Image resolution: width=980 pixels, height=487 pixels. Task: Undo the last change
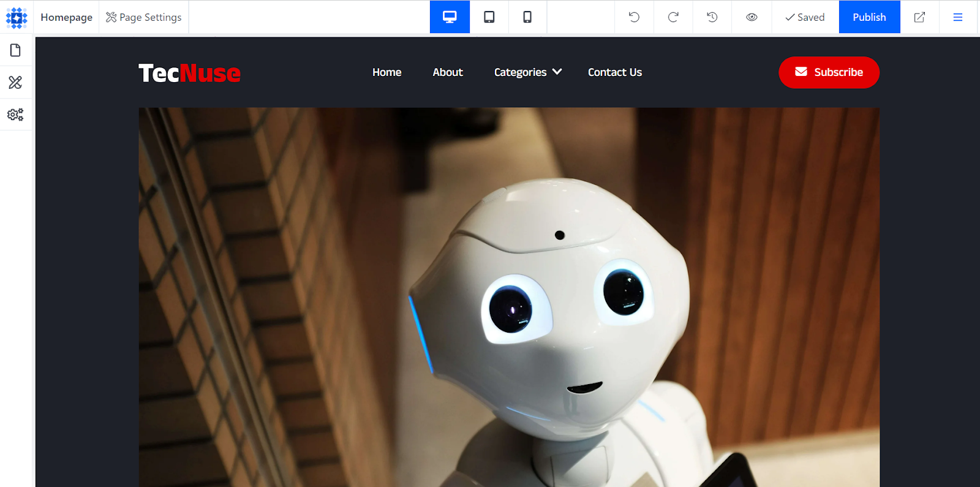click(x=634, y=17)
